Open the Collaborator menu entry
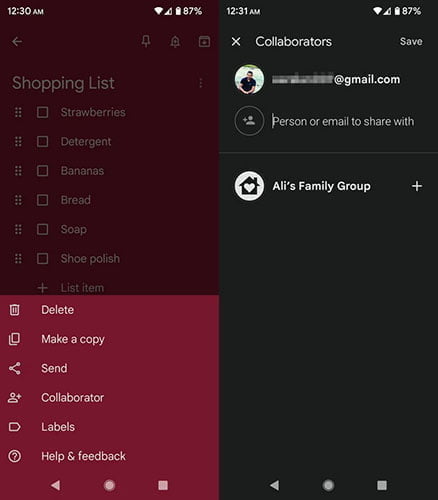This screenshot has width=438, height=500. 109,398
